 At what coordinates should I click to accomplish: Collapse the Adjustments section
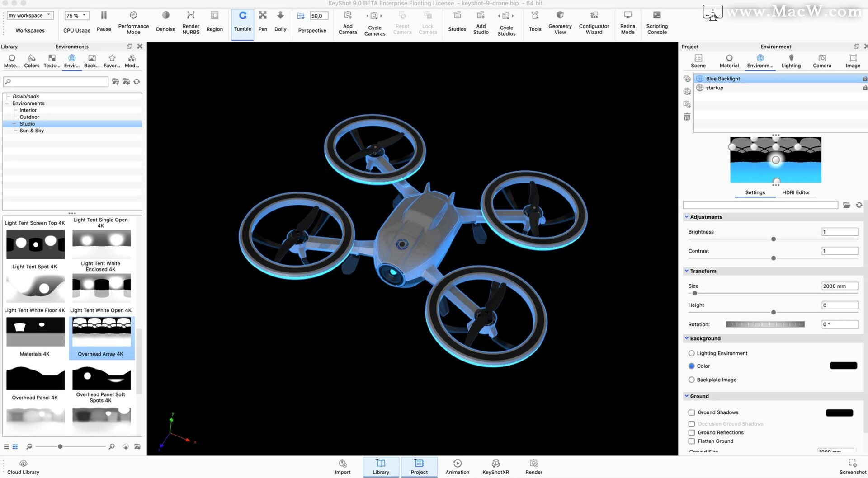(686, 217)
